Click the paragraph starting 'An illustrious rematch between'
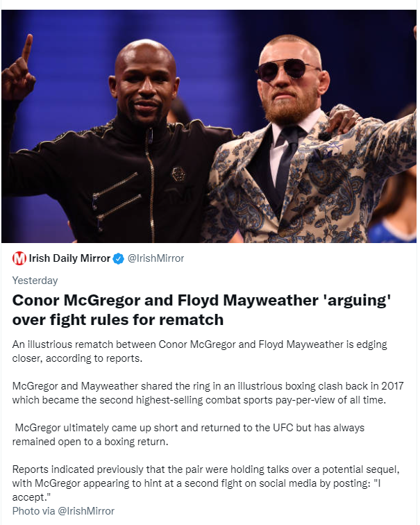This screenshot has width=420, height=525. coord(199,351)
